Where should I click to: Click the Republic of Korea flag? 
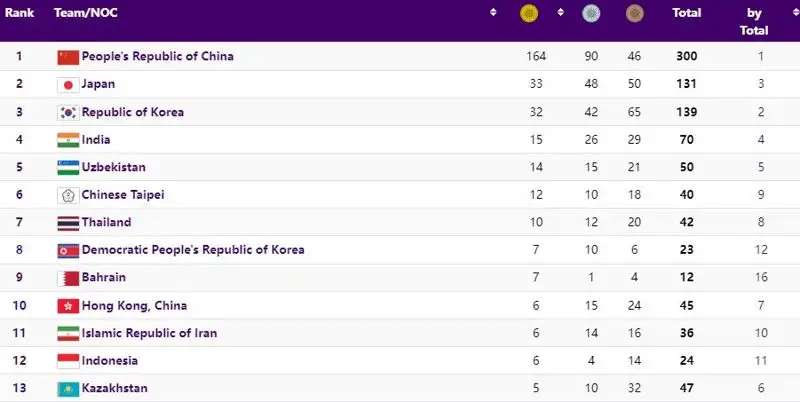coord(68,112)
